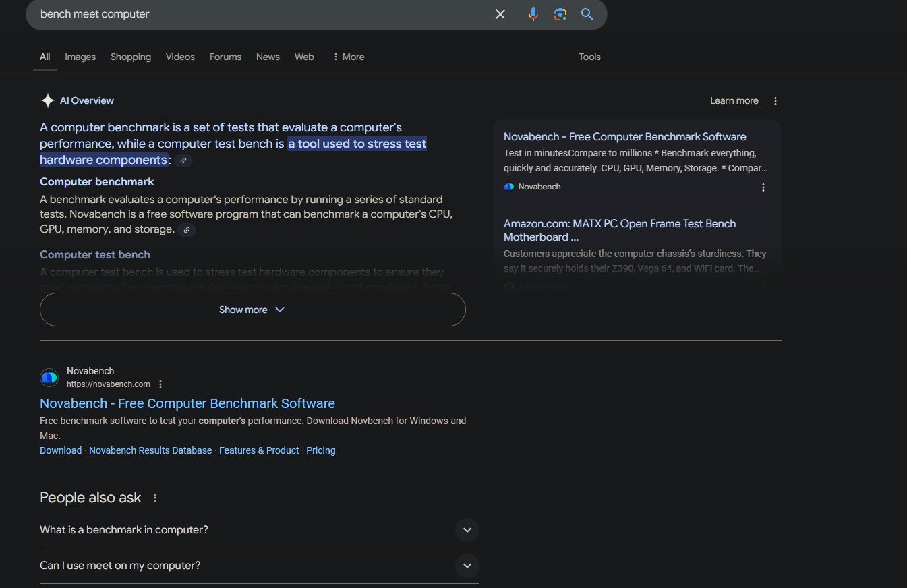Click the 'Computer benchmark' heading
This screenshot has height=588, width=907.
point(97,182)
